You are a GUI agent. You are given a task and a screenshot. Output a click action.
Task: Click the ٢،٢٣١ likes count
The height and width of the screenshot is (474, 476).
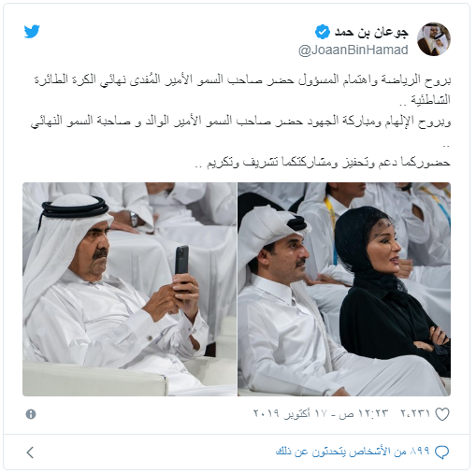coord(415,414)
